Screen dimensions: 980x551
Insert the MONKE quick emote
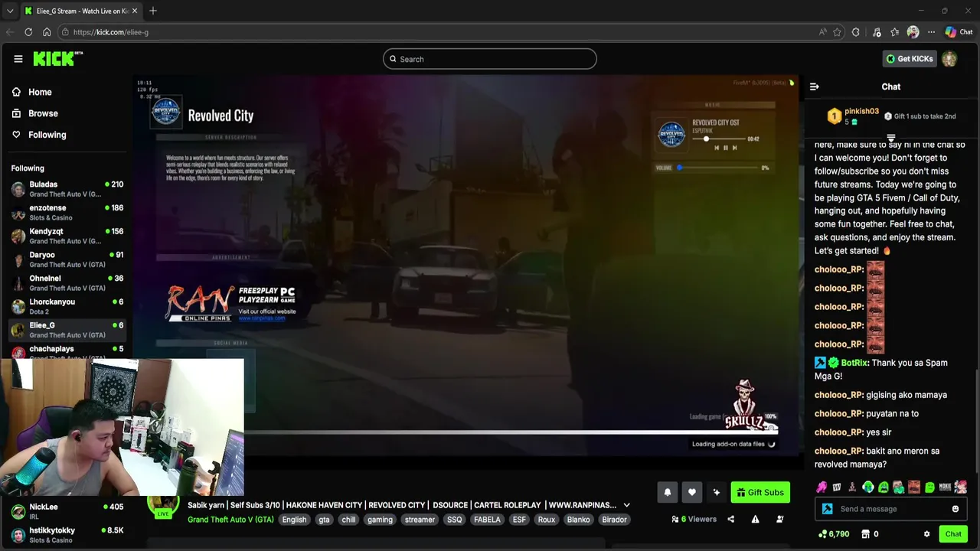click(945, 487)
